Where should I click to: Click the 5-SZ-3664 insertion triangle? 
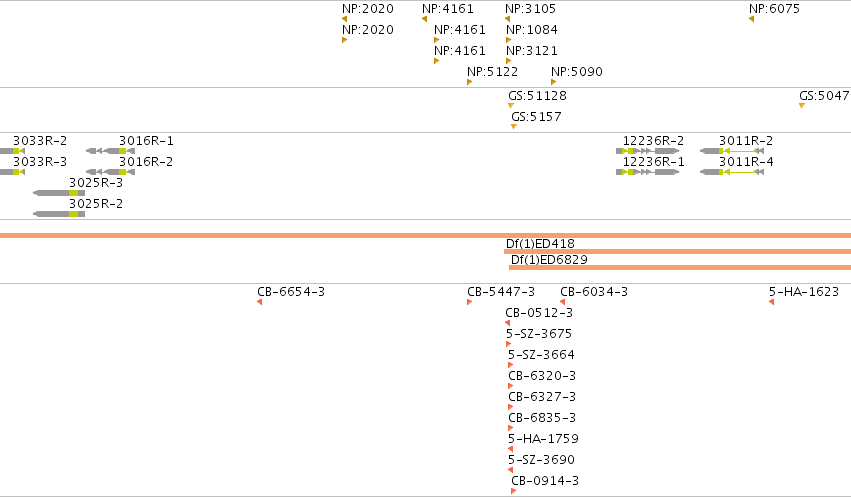point(511,365)
